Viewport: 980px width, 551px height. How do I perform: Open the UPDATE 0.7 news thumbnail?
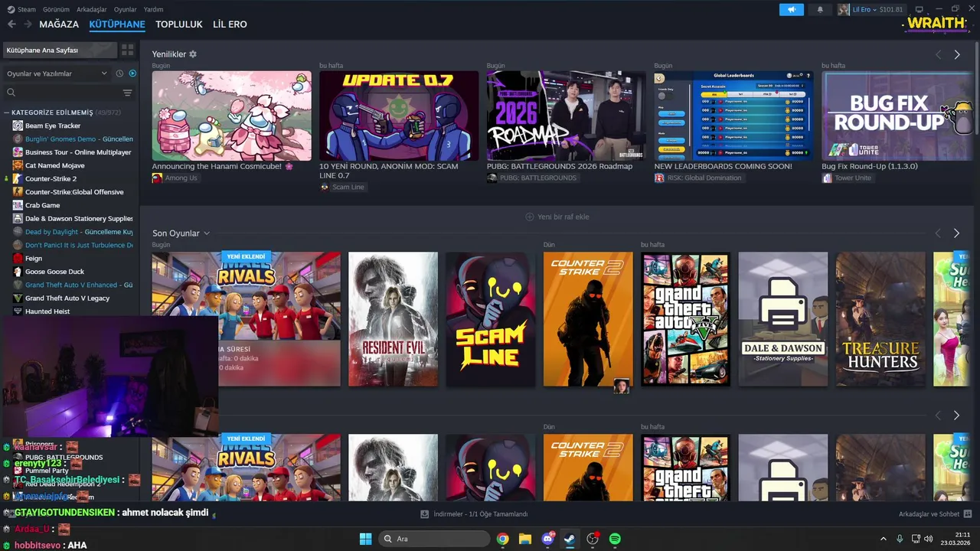point(399,116)
